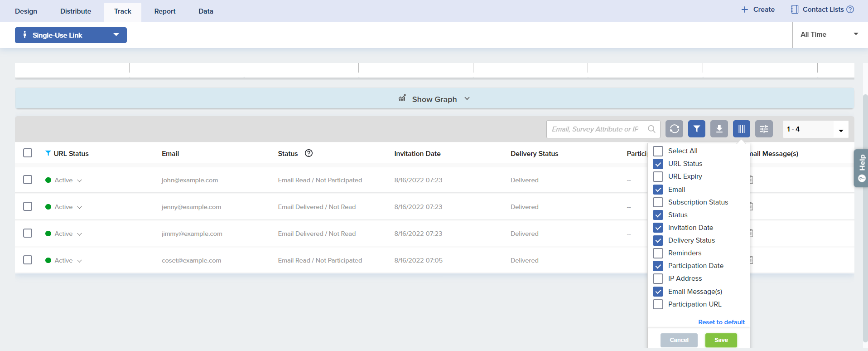
Task: Click the refresh icon in the toolbar
Action: click(x=674, y=129)
